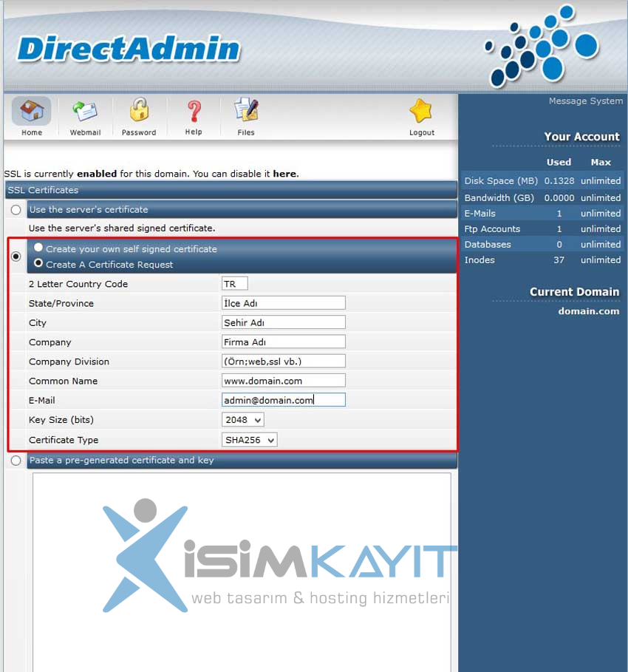Open Files document icon
This screenshot has height=672, width=628.
click(x=246, y=109)
